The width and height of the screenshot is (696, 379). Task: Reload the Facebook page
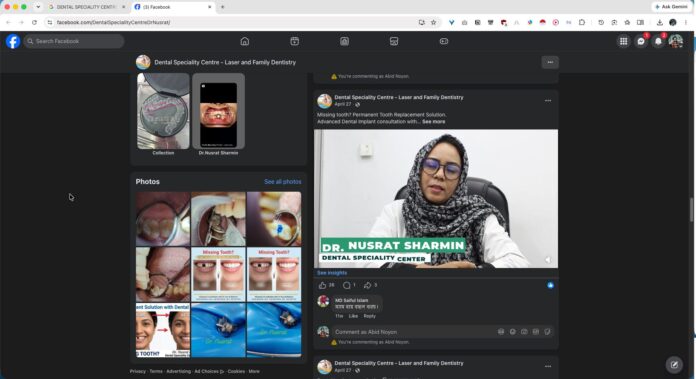pyautogui.click(x=34, y=22)
